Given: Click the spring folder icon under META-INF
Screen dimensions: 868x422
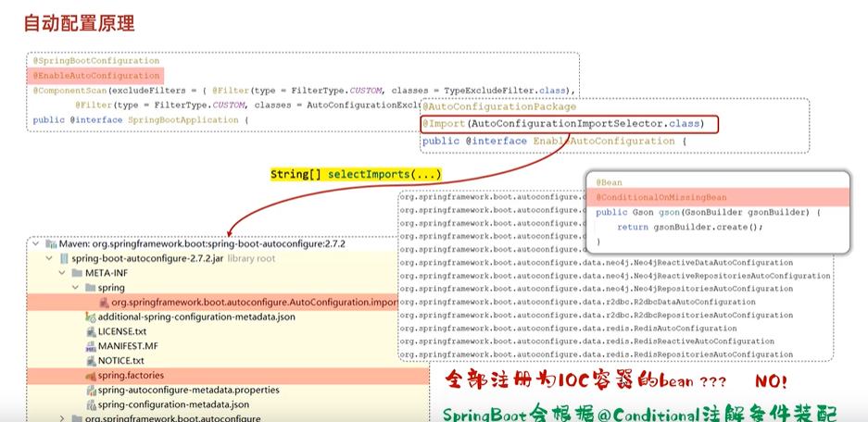Looking at the screenshot, I should pyautogui.click(x=90, y=288).
